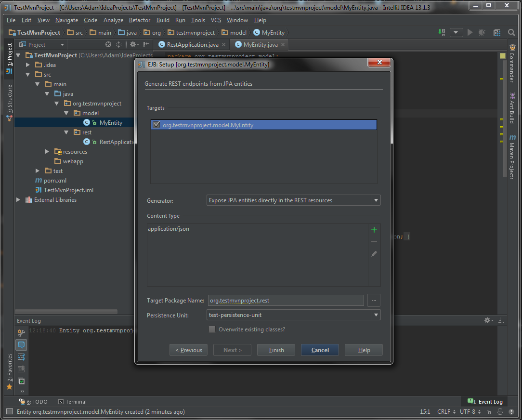
Task: Click the green plus add content type icon
Action: tap(374, 230)
